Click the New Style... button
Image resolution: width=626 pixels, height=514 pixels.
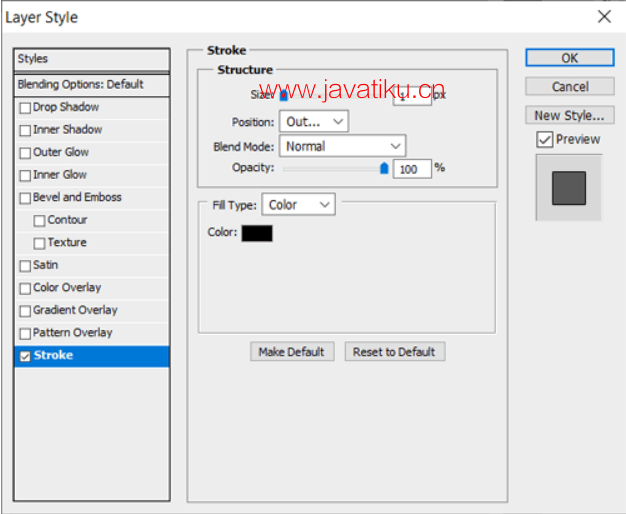tap(569, 116)
